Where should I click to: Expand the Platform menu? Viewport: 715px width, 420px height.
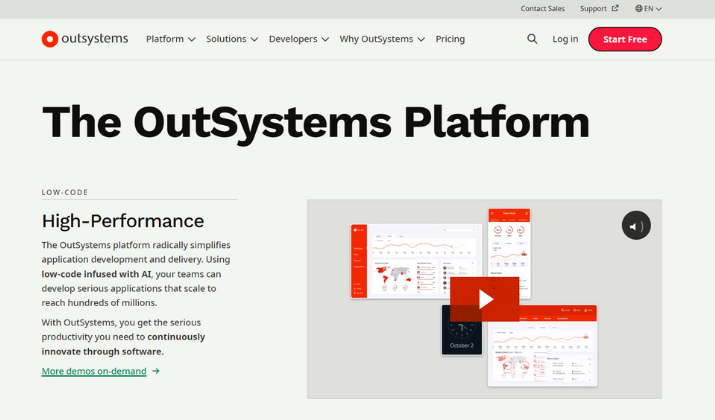(171, 39)
